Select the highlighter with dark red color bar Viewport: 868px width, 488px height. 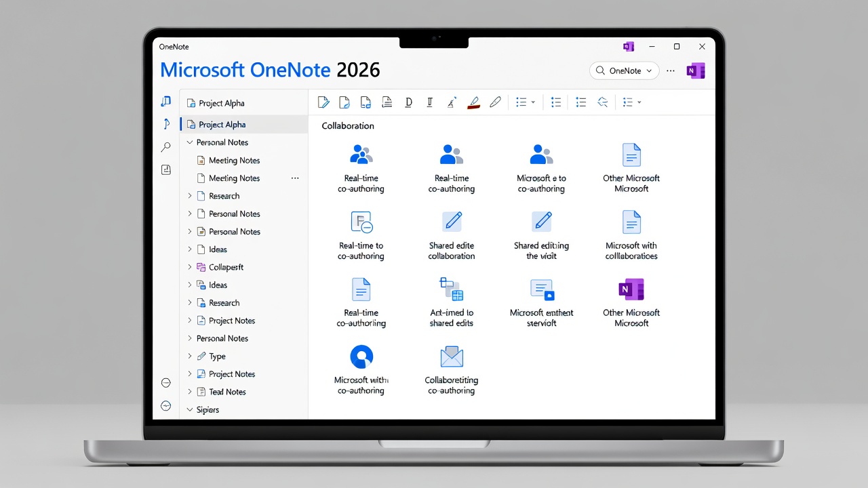(x=473, y=102)
